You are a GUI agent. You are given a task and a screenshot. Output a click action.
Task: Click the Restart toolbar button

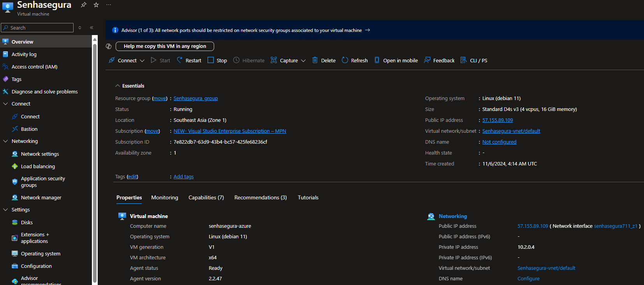pyautogui.click(x=189, y=60)
